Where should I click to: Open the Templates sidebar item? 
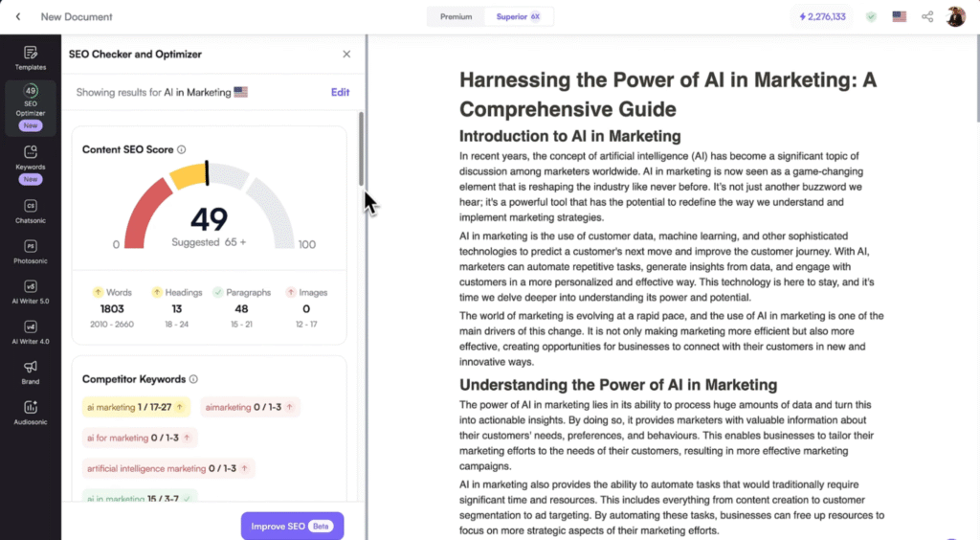(x=30, y=57)
